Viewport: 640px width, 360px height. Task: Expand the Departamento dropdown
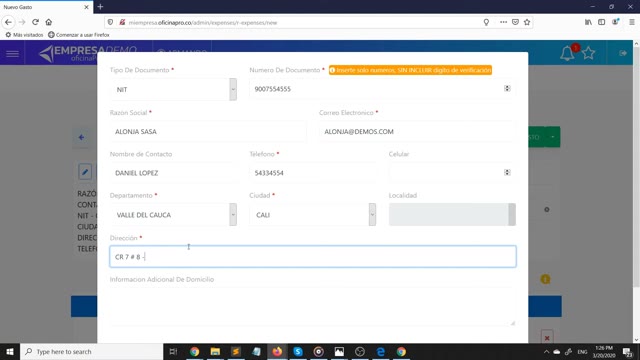point(233,214)
